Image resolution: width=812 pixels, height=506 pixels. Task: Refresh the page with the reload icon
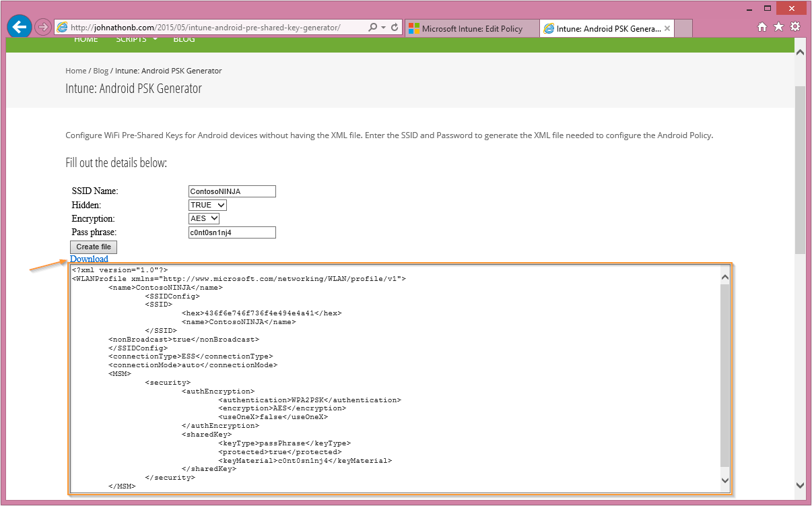(x=395, y=28)
